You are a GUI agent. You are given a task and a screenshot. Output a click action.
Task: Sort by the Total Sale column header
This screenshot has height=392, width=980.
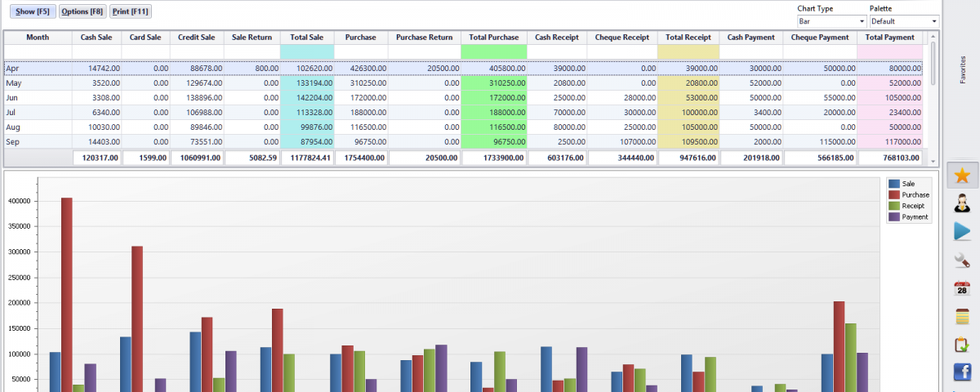pos(307,38)
